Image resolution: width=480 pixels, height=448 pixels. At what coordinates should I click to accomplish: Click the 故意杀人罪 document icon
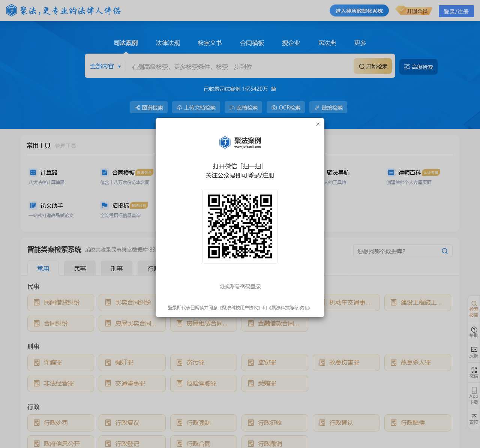[393, 363]
